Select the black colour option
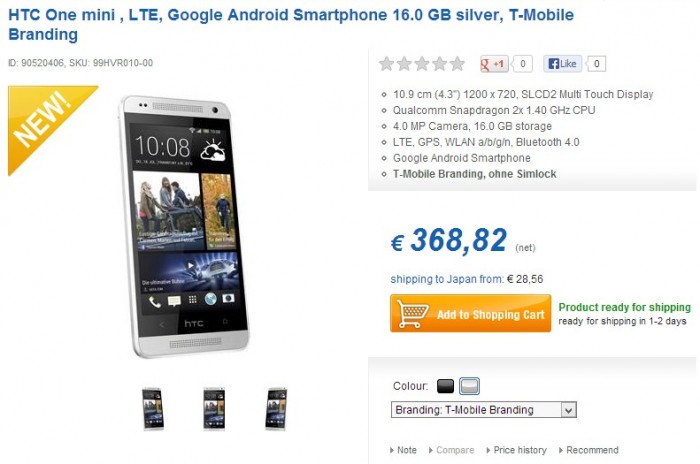Image resolution: width=700 pixels, height=464 pixels. (445, 386)
